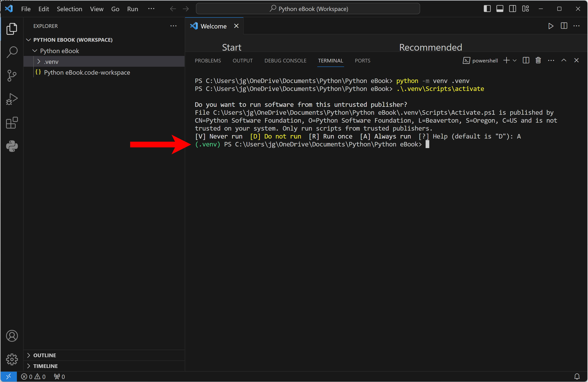The width and height of the screenshot is (588, 382).
Task: Switch to the TERMINAL tab
Action: [330, 61]
